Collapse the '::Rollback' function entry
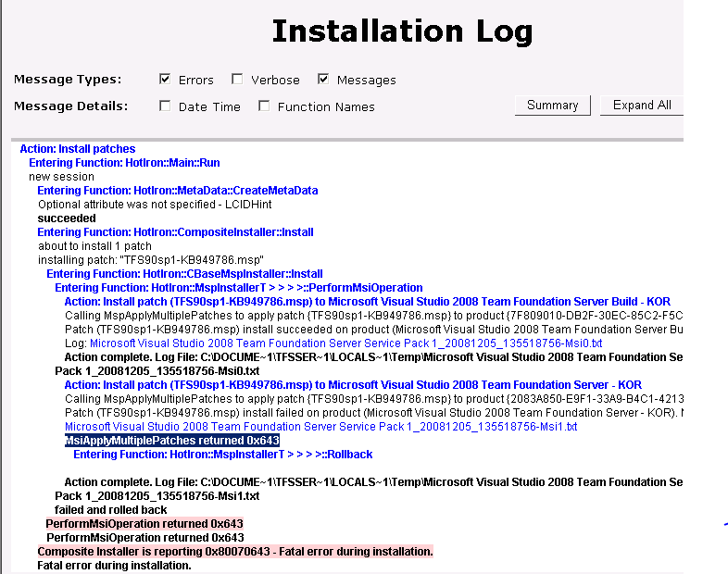 click(x=223, y=455)
